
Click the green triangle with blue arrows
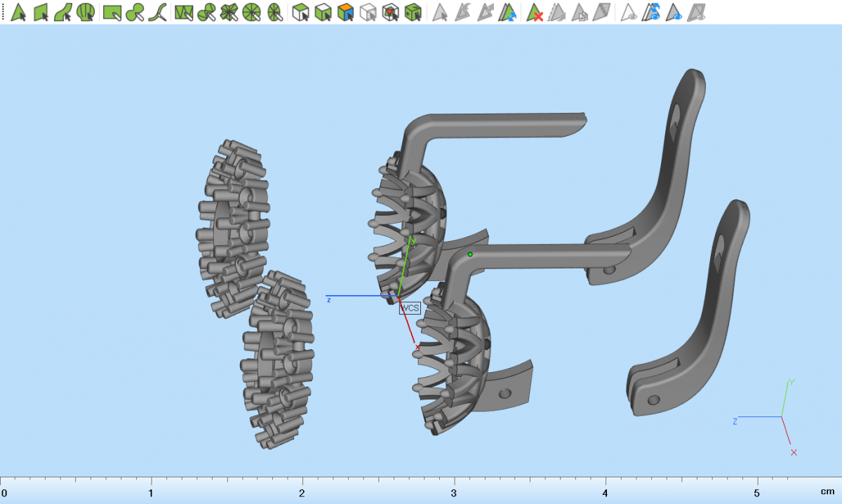(x=507, y=12)
